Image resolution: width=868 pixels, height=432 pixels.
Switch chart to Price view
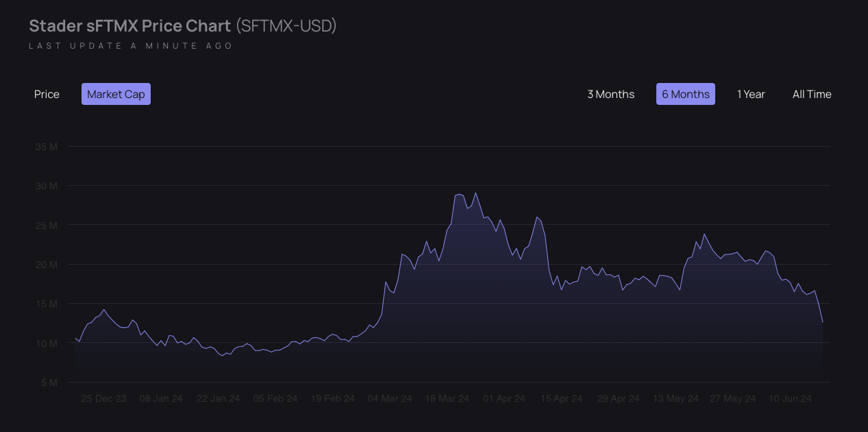[x=47, y=94]
